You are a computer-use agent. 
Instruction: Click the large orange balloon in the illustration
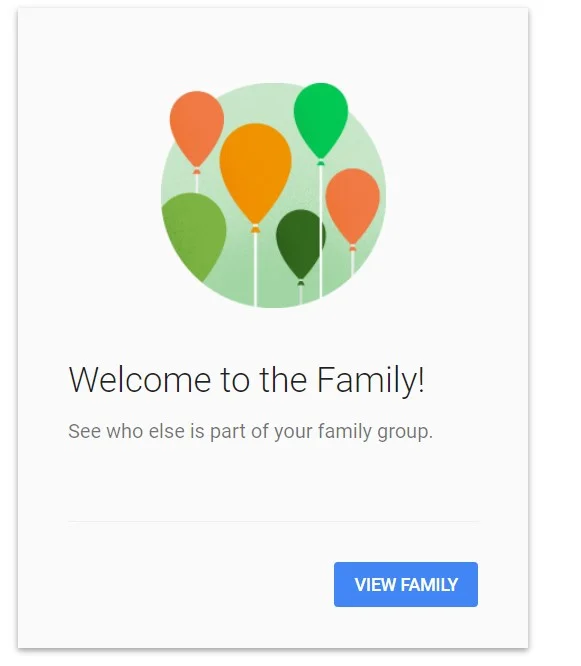coord(255,172)
